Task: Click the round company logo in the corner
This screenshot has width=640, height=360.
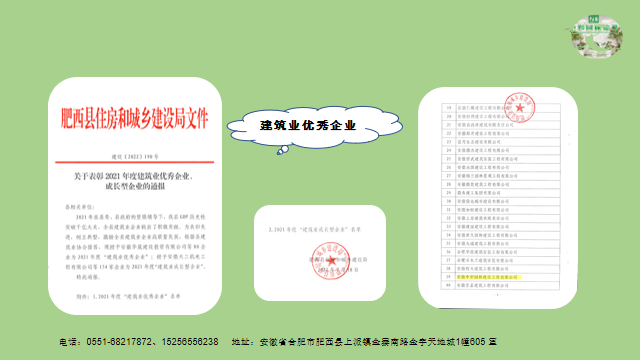Action: click(x=595, y=36)
